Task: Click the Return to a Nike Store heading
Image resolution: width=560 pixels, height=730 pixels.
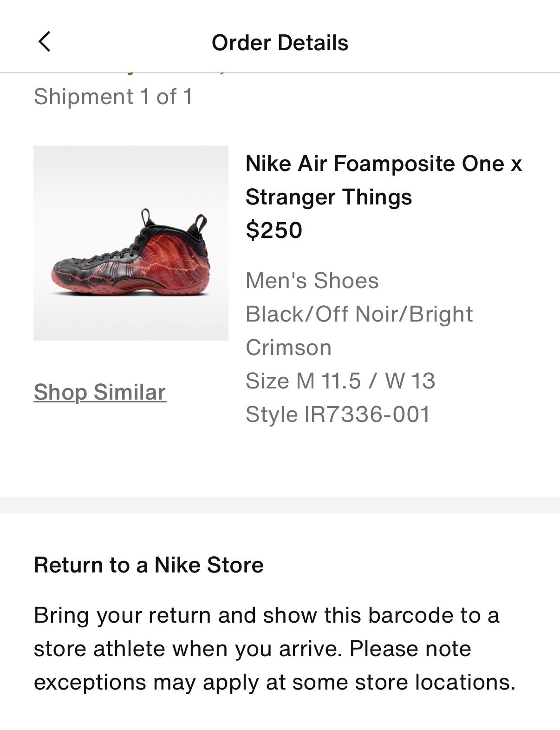Action: (149, 565)
